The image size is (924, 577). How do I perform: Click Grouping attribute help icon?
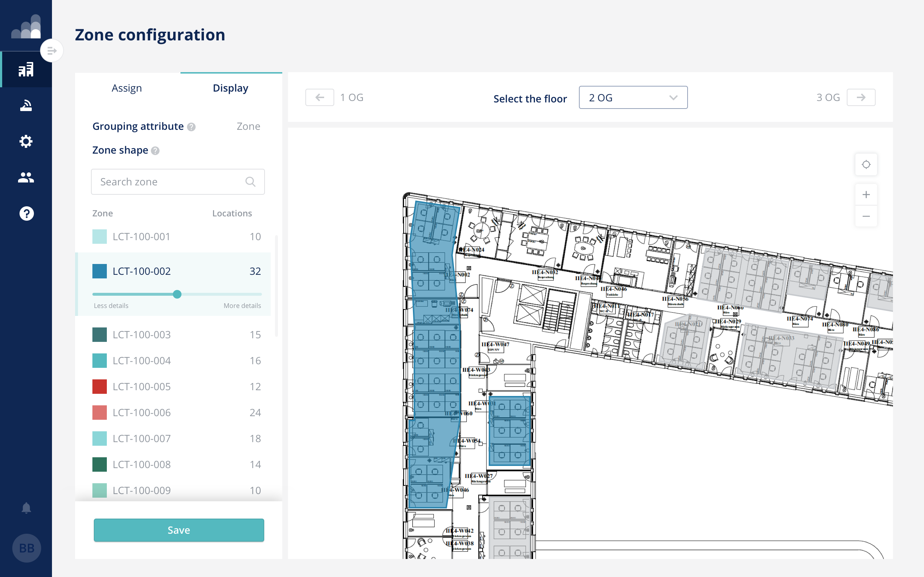click(x=191, y=127)
